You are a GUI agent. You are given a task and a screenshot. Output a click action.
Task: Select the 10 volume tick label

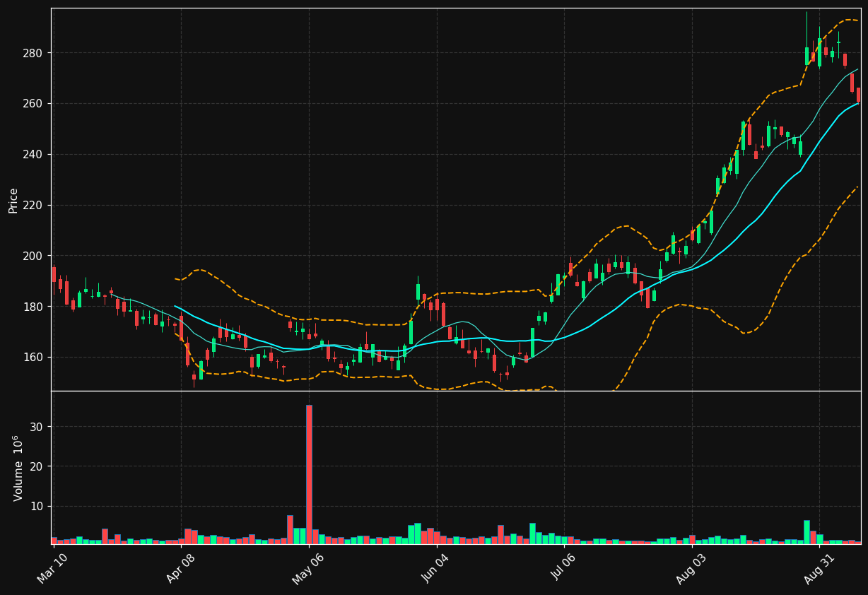(37, 506)
